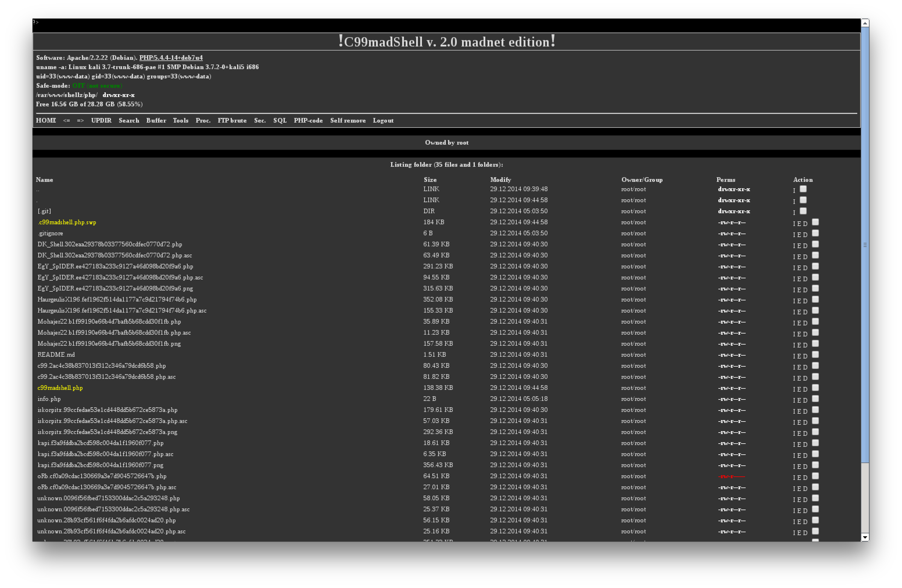Tick the checkbox for README.md row
Image resolution: width=902 pixels, height=588 pixels.
(x=815, y=354)
